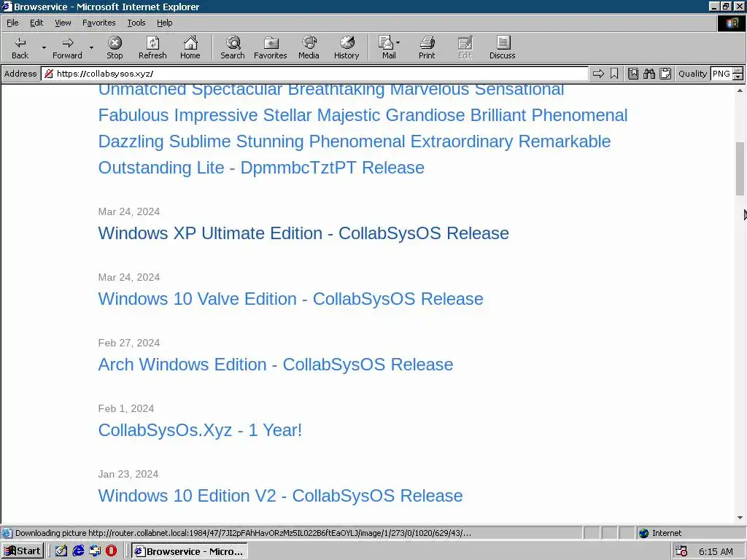Image resolution: width=747 pixels, height=560 pixels.
Task: Print the current page
Action: pos(427,47)
